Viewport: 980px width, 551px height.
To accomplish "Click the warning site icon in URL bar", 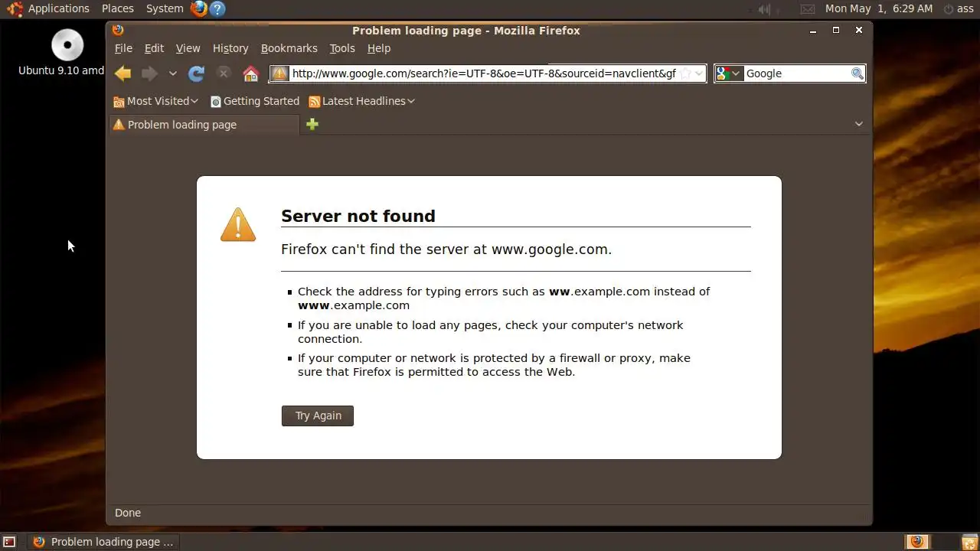I will [x=279, y=73].
